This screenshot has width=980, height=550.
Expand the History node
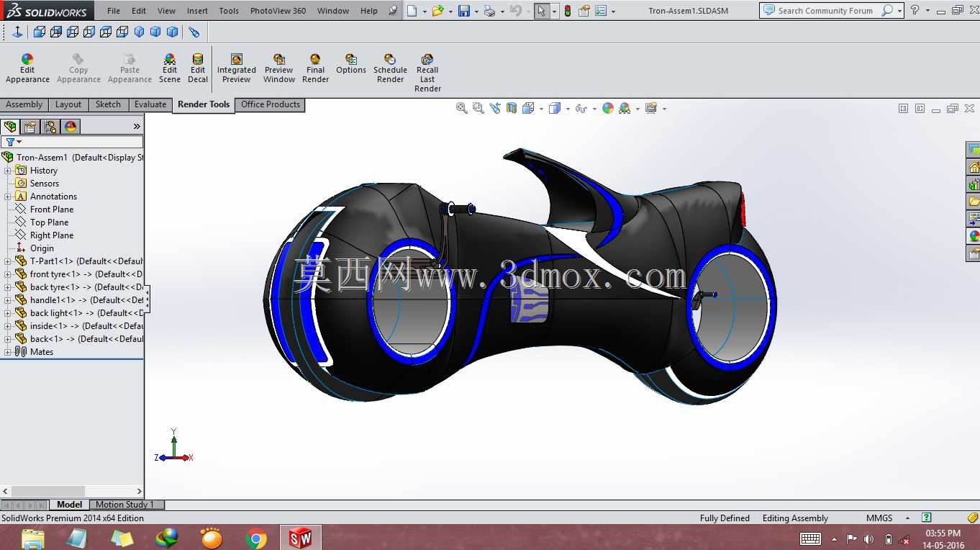click(8, 171)
